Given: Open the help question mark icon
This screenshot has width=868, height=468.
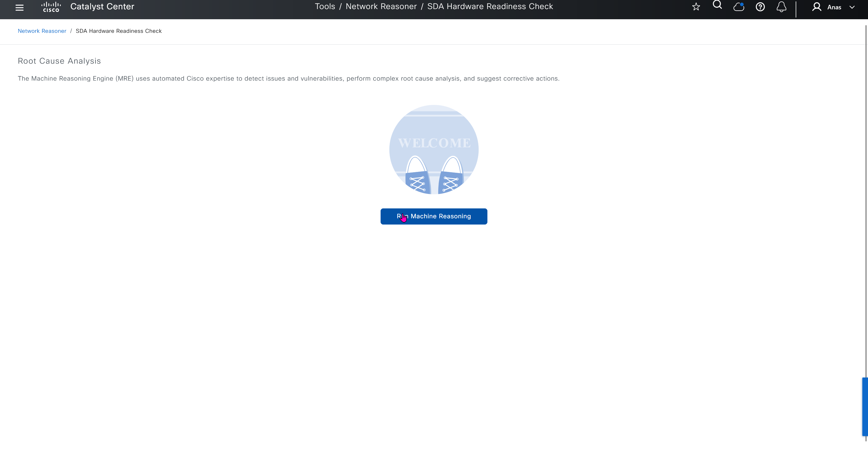Looking at the screenshot, I should (760, 7).
